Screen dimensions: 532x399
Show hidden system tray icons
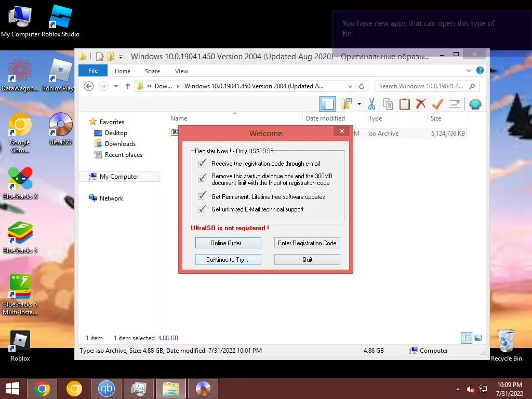click(x=458, y=389)
